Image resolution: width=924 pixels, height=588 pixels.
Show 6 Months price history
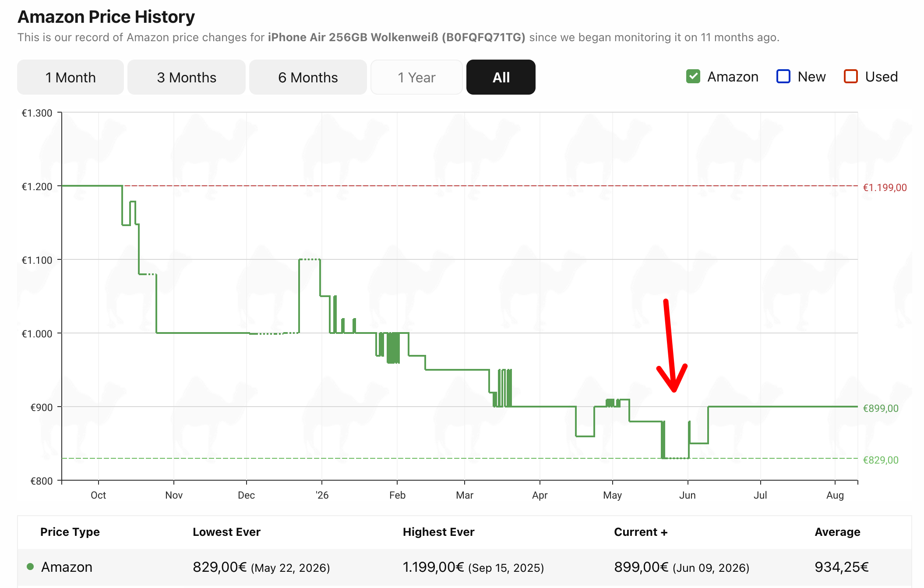click(308, 77)
